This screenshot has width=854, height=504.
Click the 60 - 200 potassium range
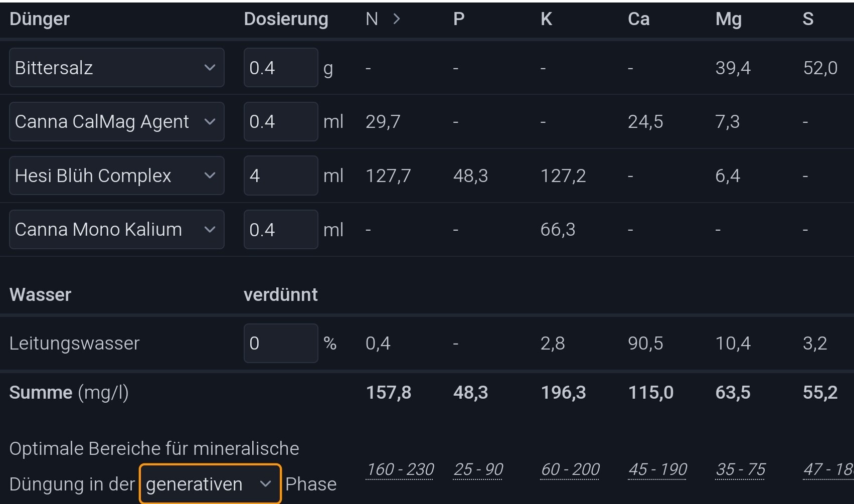pyautogui.click(x=570, y=469)
